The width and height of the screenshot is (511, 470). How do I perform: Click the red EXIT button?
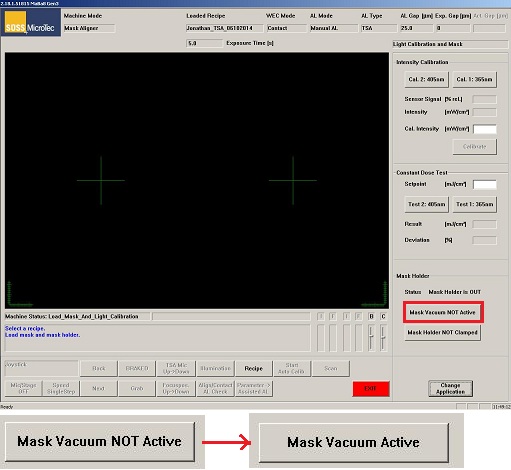click(371, 389)
